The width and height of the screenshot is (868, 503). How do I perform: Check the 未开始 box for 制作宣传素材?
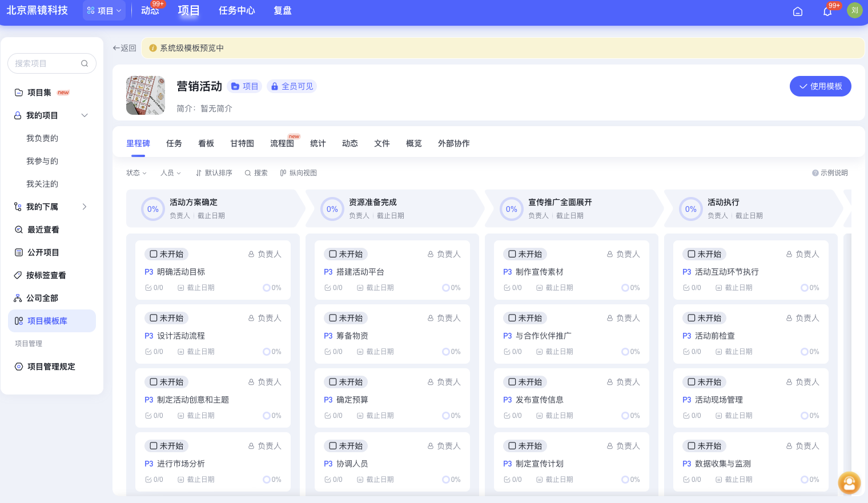point(512,254)
